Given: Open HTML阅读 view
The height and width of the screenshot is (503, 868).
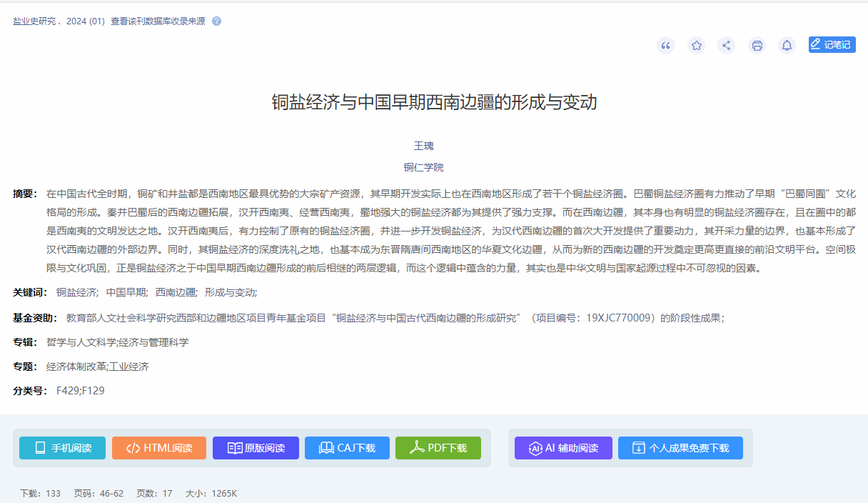Looking at the screenshot, I should point(158,448).
